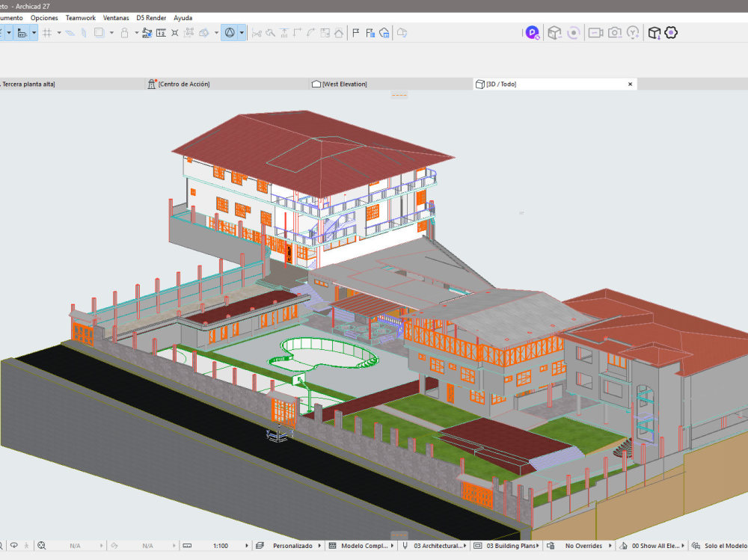The height and width of the screenshot is (560, 748).
Task: Open D5 Render settings gear
Action: point(671,33)
